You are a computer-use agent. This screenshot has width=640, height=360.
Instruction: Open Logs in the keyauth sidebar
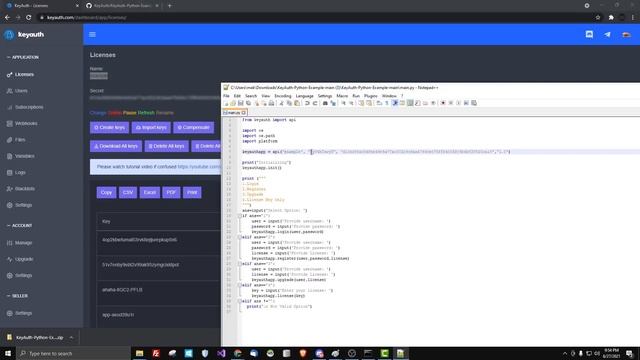[x=16, y=173]
